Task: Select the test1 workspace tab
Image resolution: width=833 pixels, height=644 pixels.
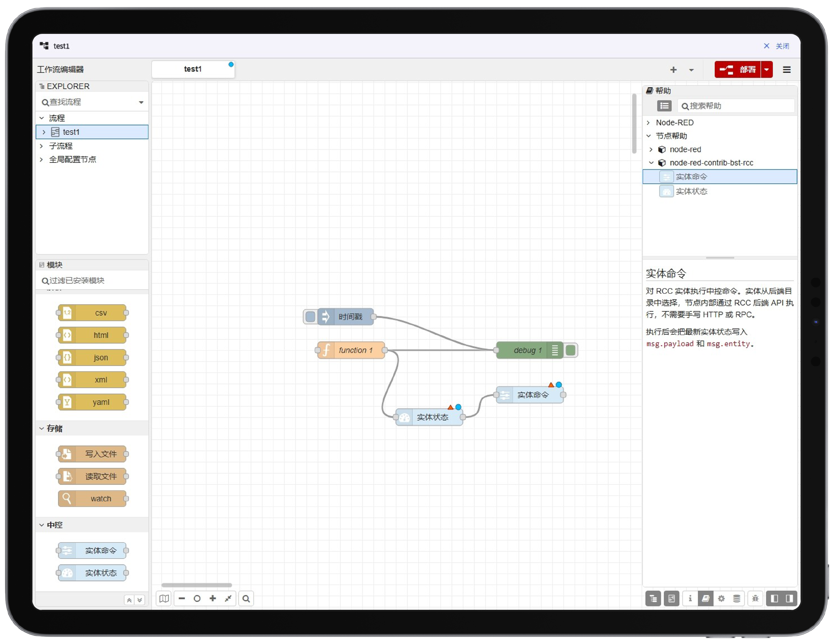Action: pyautogui.click(x=193, y=69)
